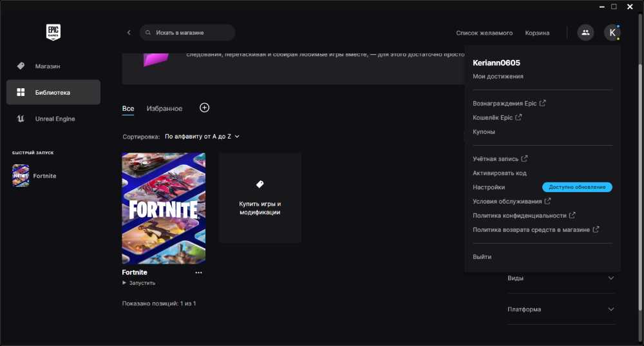Click Запустить under Fortnite
The height and width of the screenshot is (346, 644).
point(138,283)
